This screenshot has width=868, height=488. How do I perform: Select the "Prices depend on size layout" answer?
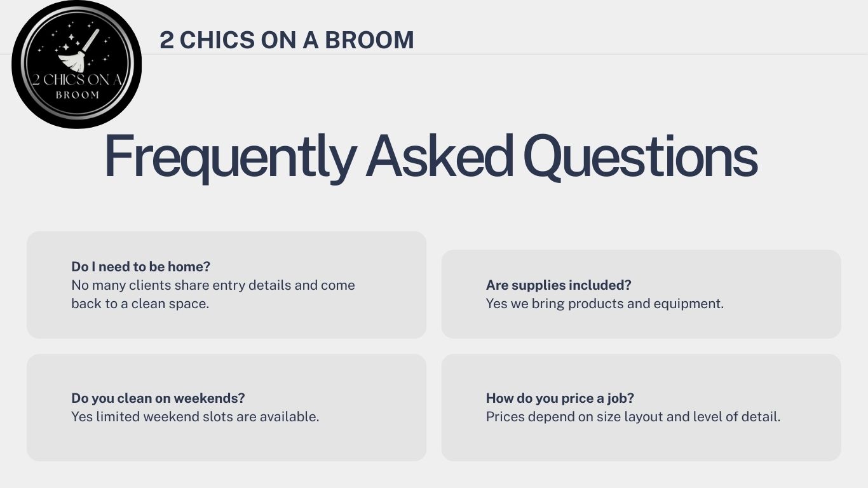633,417
